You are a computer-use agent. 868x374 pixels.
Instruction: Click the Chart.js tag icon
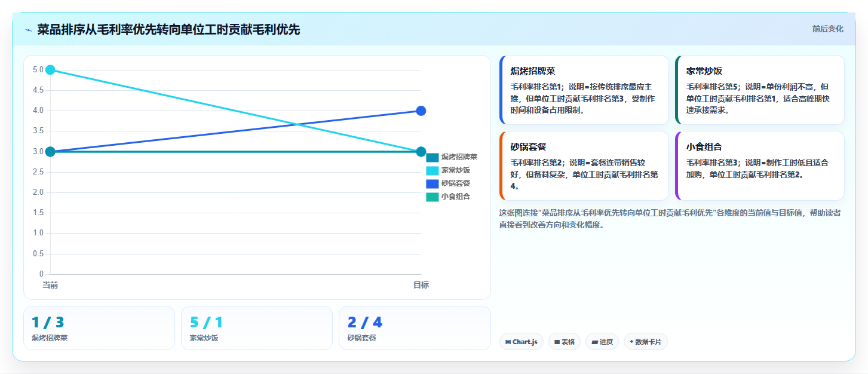508,342
